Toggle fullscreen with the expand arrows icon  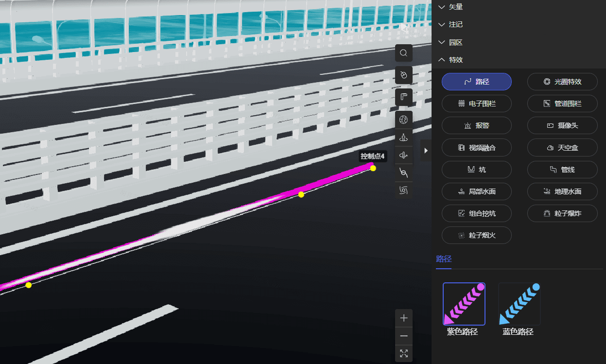pyautogui.click(x=403, y=353)
